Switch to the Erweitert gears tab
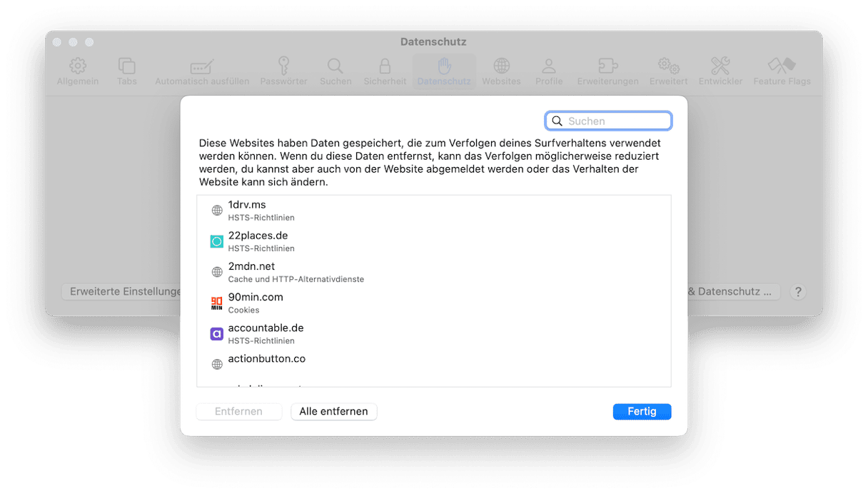Screen dimensions: 868x496 (669, 72)
